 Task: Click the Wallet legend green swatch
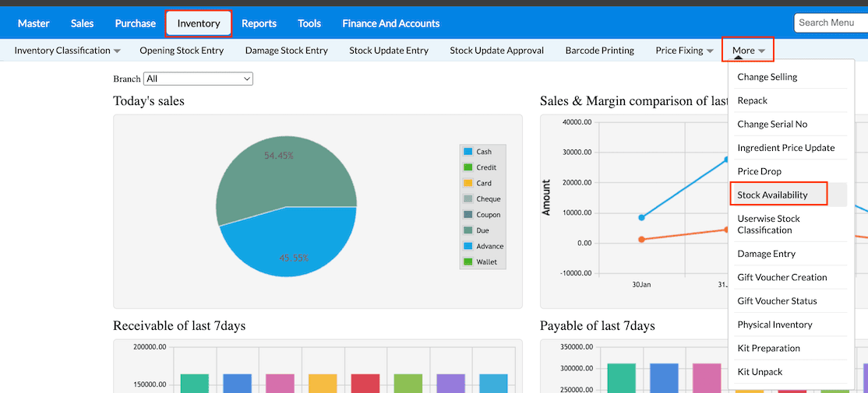coord(468,262)
